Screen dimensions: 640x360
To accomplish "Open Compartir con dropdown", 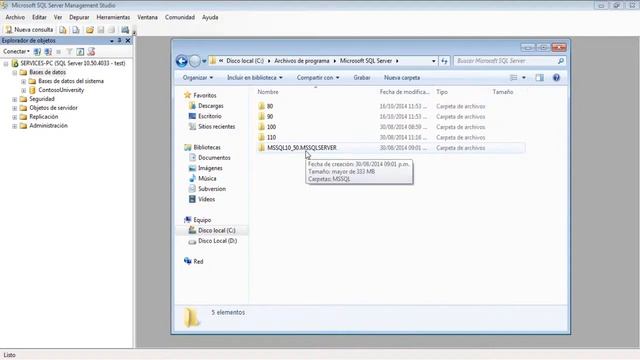I will point(318,78).
